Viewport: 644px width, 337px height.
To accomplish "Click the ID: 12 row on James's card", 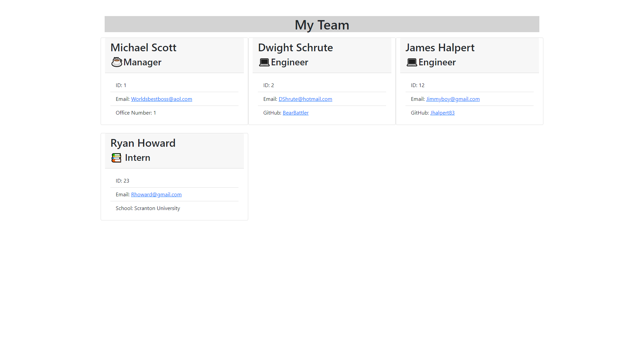I will click(x=418, y=85).
